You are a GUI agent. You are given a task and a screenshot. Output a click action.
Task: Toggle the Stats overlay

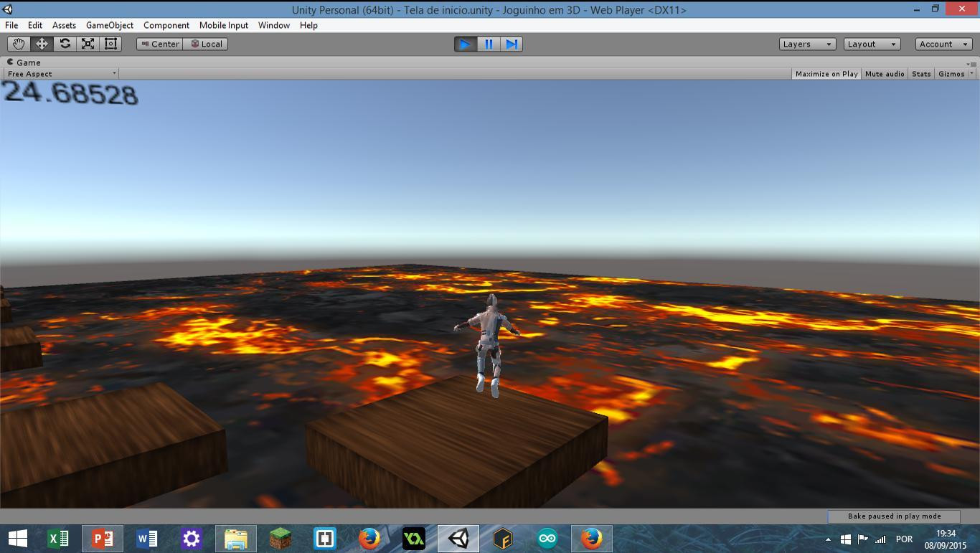click(x=921, y=74)
